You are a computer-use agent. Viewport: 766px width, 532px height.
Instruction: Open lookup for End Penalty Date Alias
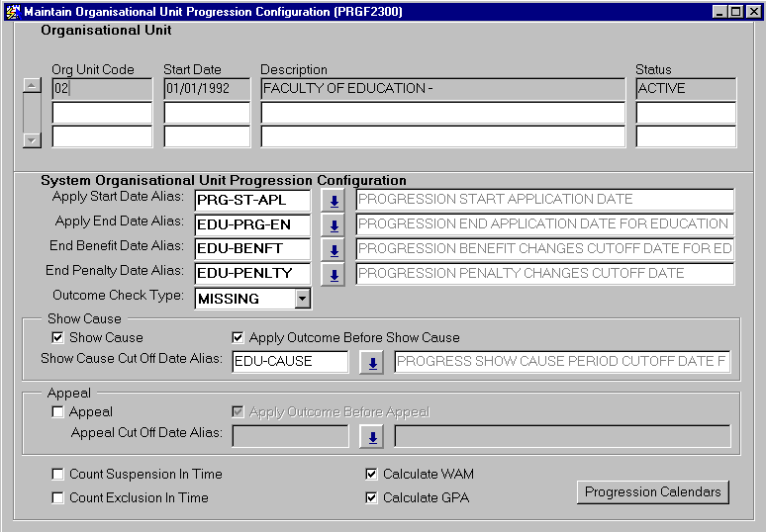point(333,275)
